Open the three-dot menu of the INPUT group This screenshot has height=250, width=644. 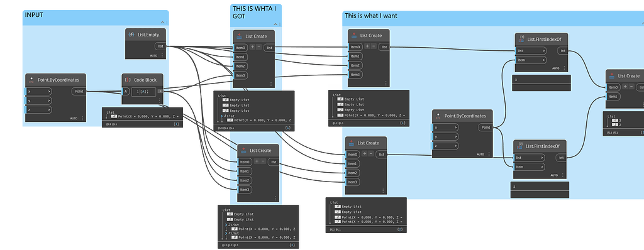(167, 22)
